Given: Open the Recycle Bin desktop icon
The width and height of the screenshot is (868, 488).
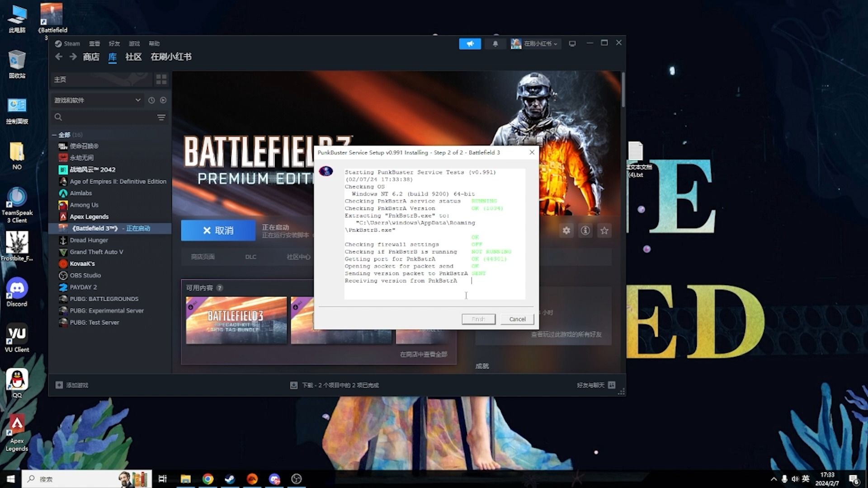Looking at the screenshot, I should point(17,64).
